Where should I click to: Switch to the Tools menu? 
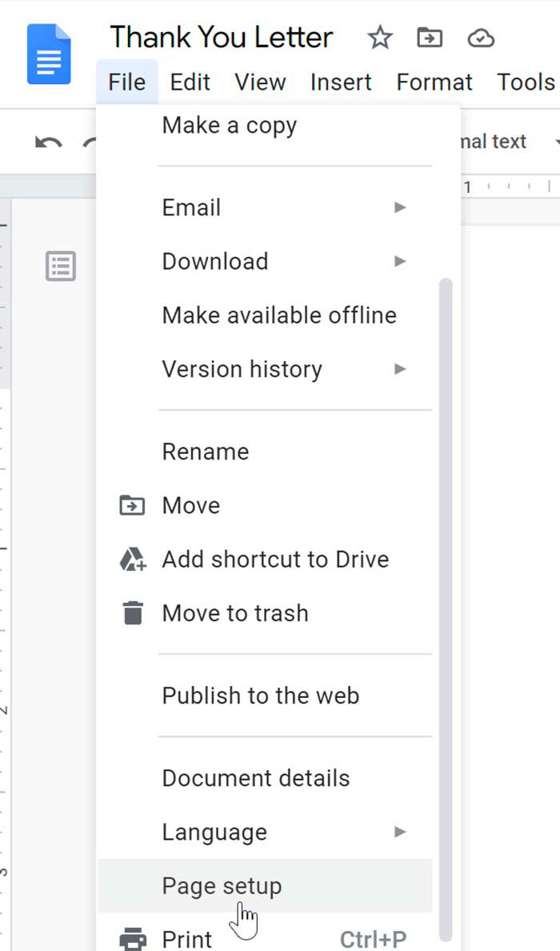point(526,82)
